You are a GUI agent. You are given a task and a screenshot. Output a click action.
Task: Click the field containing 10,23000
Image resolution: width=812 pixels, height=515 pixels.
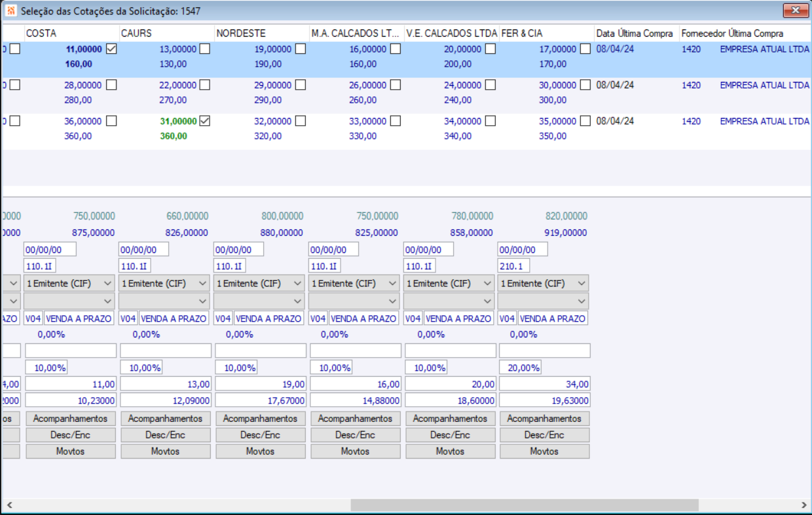click(x=71, y=400)
